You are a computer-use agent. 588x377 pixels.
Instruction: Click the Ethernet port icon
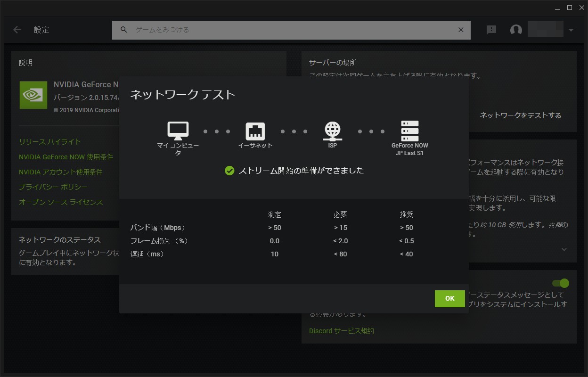point(255,131)
